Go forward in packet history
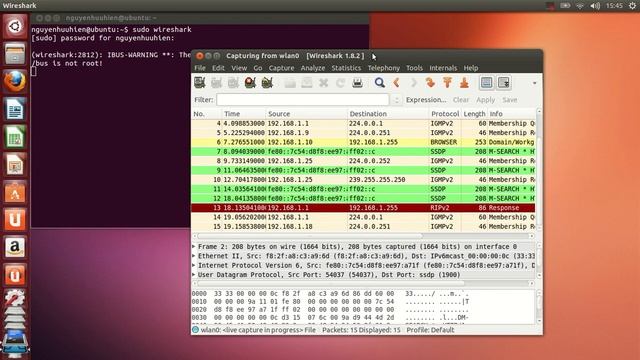 click(x=413, y=83)
